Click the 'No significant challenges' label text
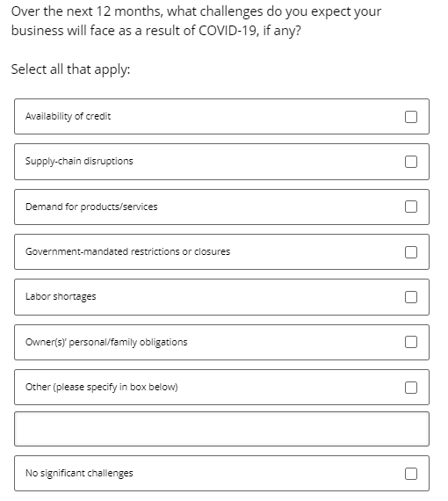This screenshot has height=501, width=448. pyautogui.click(x=79, y=473)
